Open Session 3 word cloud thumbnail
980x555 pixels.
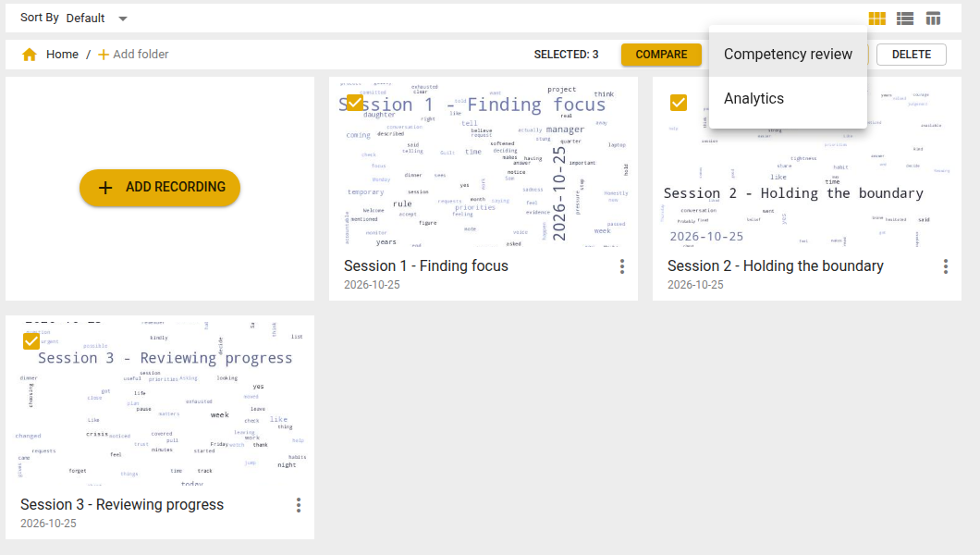coord(160,401)
